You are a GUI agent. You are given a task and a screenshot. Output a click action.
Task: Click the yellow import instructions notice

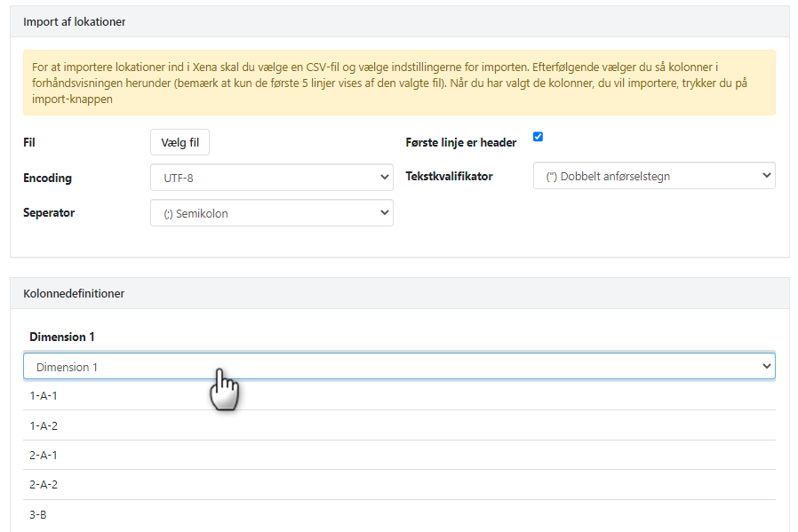pos(399,83)
